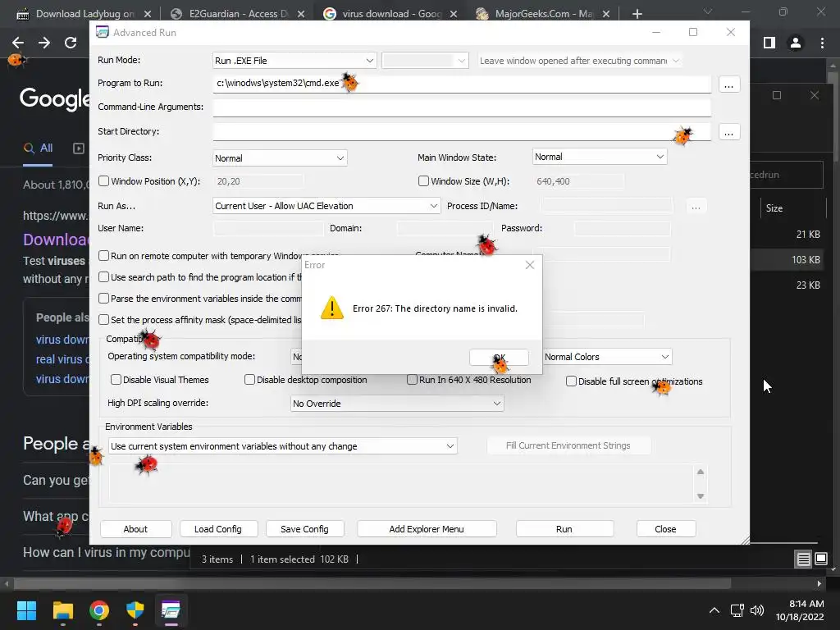This screenshot has width=840, height=630.
Task: Click environment text area scroll down arrow
Action: [701, 496]
